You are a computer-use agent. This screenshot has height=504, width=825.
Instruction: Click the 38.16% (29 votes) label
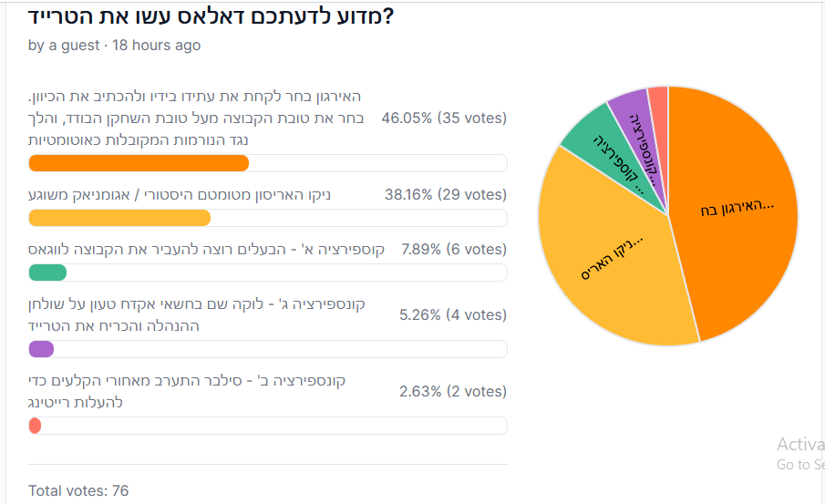pyautogui.click(x=444, y=194)
